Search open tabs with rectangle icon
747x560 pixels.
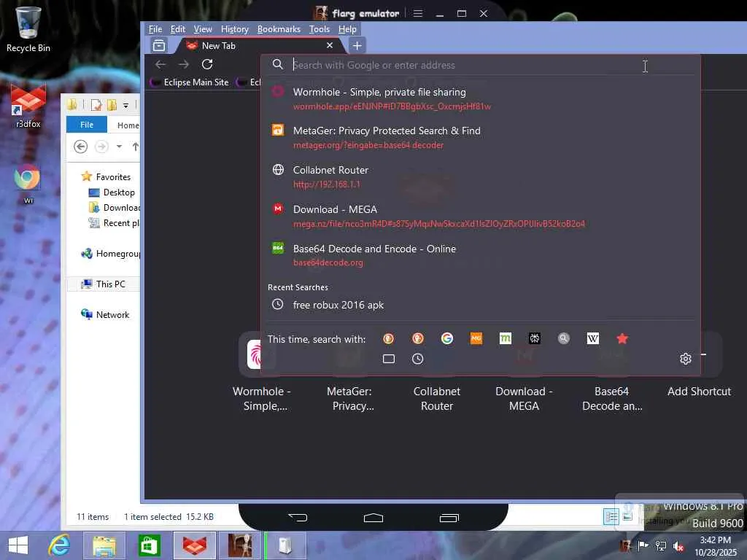(x=389, y=359)
